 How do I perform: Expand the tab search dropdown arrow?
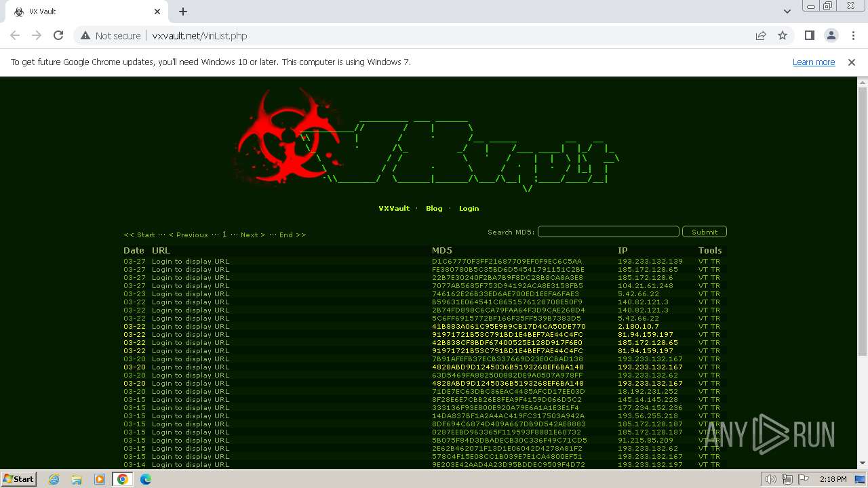(x=787, y=12)
